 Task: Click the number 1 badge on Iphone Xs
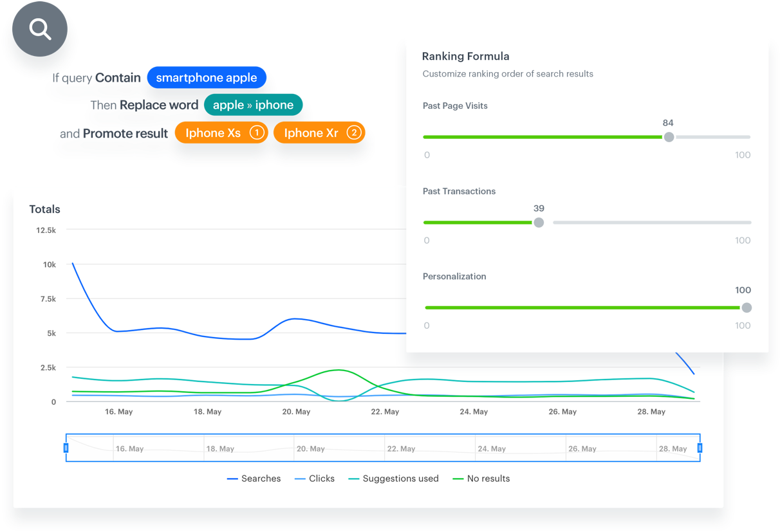click(x=256, y=133)
